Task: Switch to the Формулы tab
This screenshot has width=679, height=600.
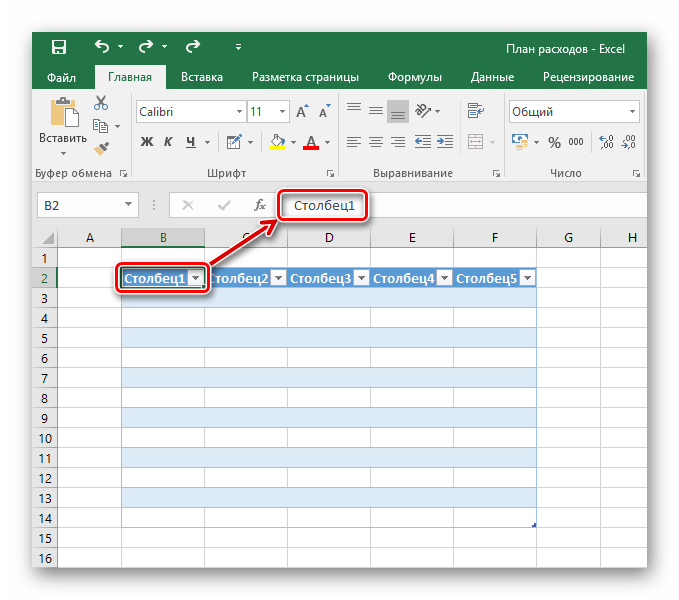Action: coord(414,77)
